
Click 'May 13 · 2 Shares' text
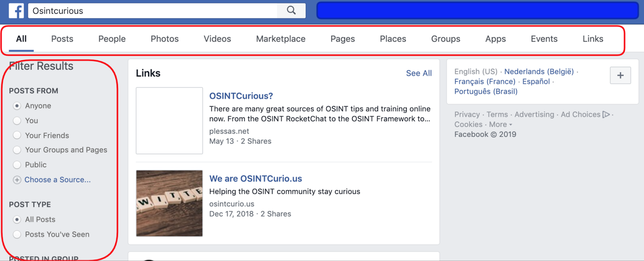[x=240, y=141]
